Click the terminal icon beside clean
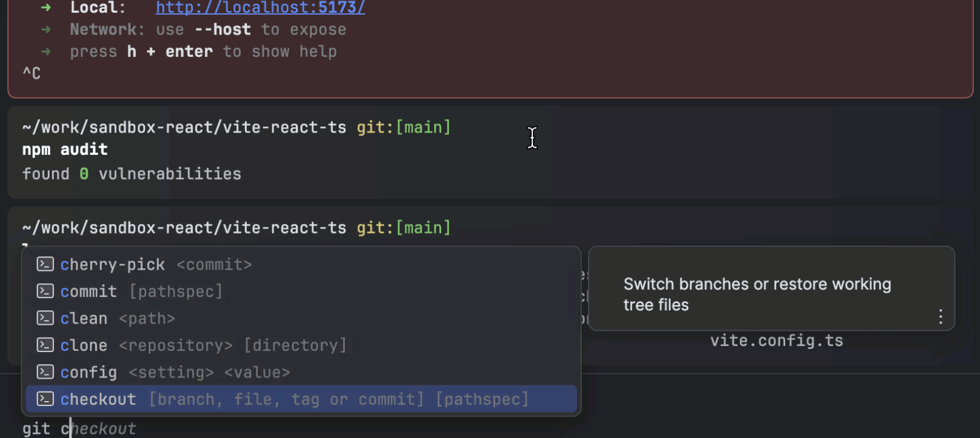 45,318
